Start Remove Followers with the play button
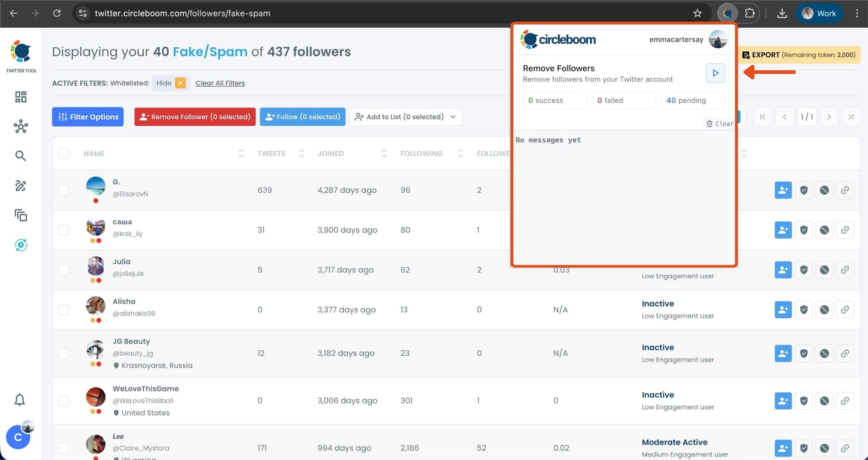 (715, 73)
